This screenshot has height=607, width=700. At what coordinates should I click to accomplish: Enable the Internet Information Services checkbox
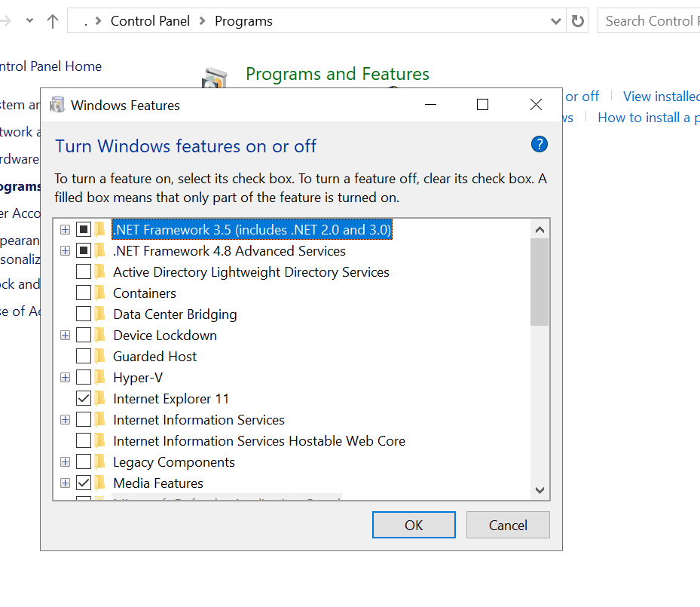click(84, 419)
